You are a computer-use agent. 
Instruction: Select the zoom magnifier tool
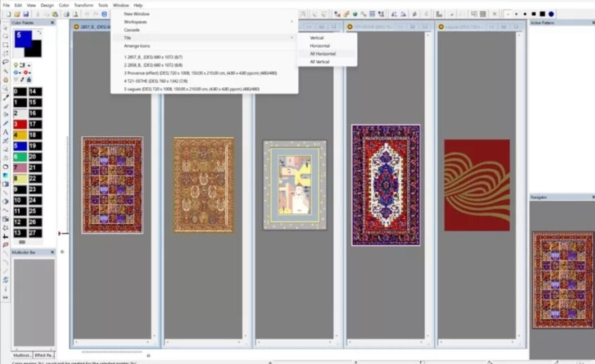pyautogui.click(x=6, y=88)
